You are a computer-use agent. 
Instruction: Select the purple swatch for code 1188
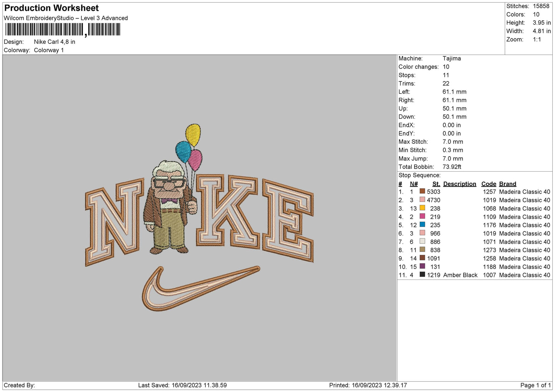point(422,266)
